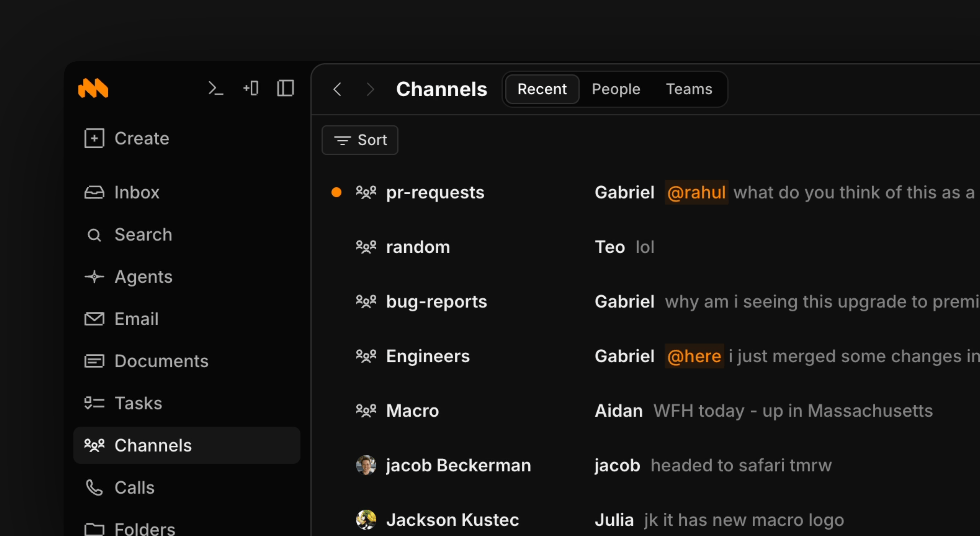Screen dimensions: 980x536
Task: Open Inbox in the sidebar
Action: 187,192
